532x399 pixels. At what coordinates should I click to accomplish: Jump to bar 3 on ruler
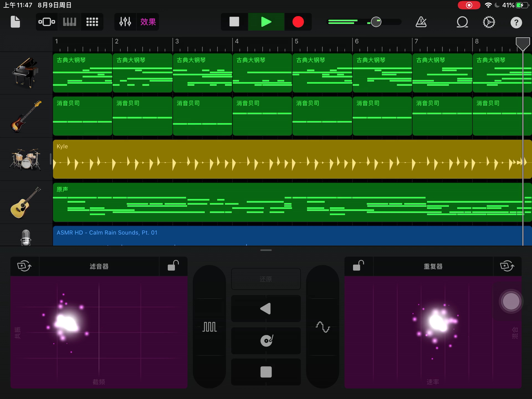point(177,42)
